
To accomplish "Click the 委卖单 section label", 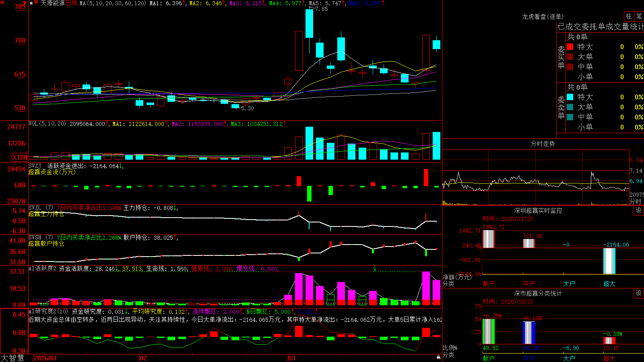I will click(x=561, y=108).
